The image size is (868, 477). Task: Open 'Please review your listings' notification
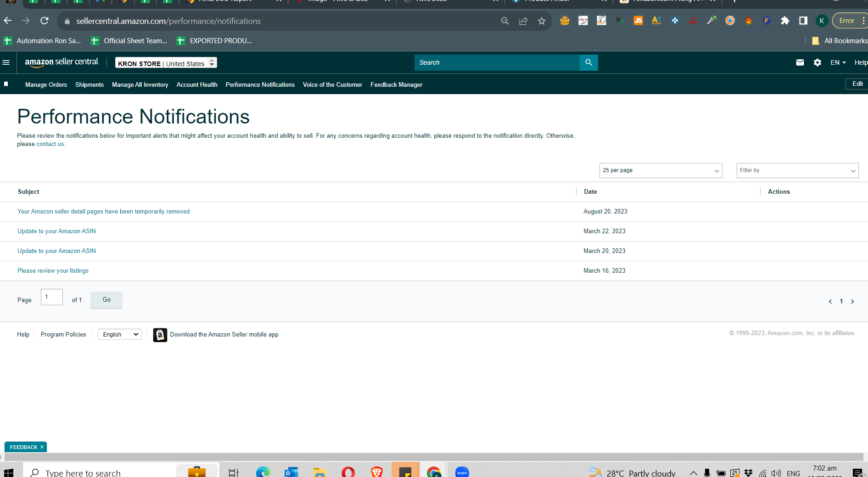click(x=53, y=271)
